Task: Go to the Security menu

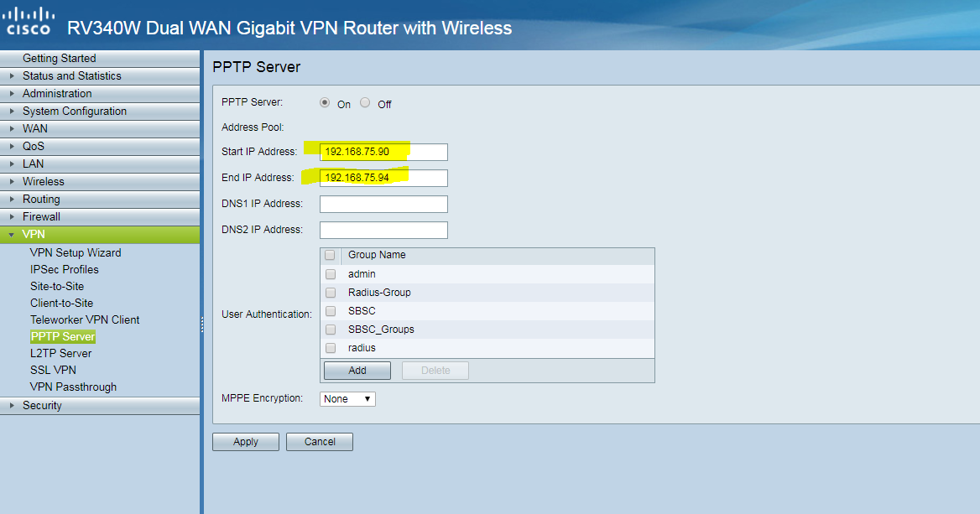Action: click(100, 405)
